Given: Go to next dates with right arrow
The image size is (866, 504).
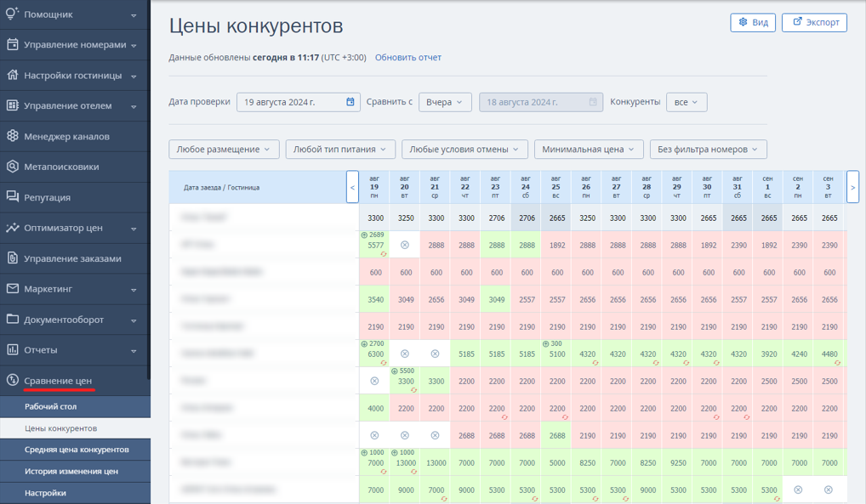Looking at the screenshot, I should coord(852,187).
